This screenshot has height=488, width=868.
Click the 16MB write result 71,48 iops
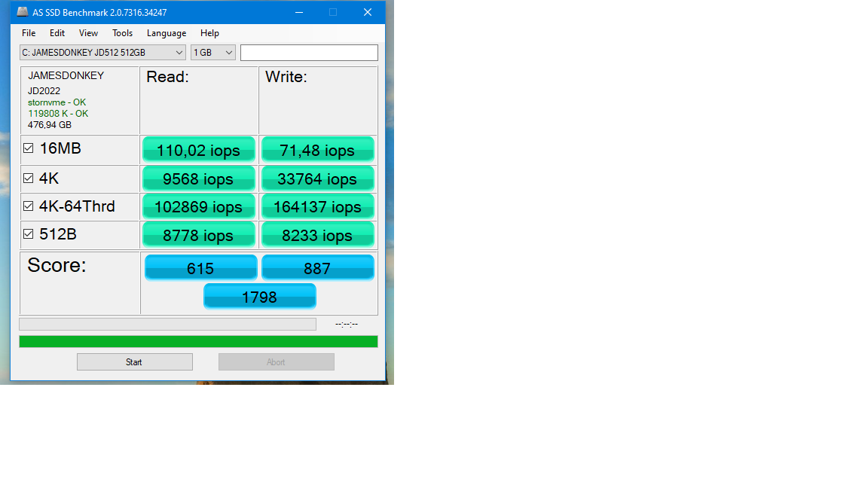tap(318, 150)
